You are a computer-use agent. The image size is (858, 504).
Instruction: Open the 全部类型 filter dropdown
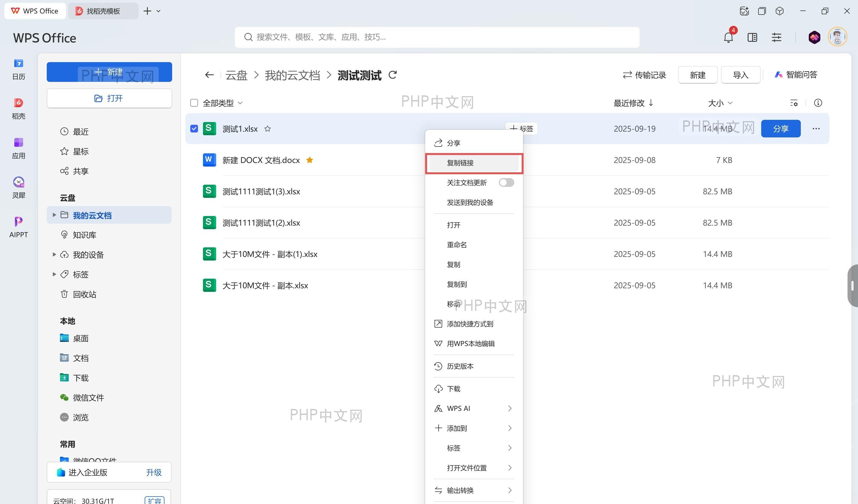222,103
